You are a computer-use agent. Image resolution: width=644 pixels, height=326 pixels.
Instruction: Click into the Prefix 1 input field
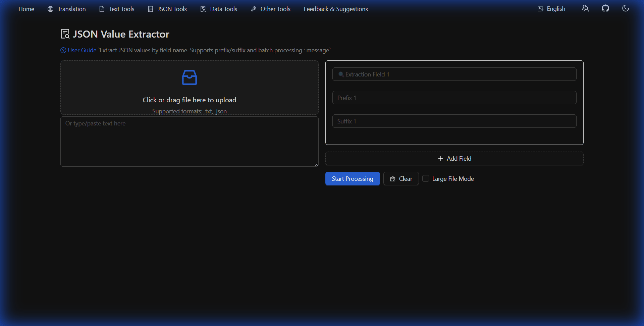coord(454,98)
